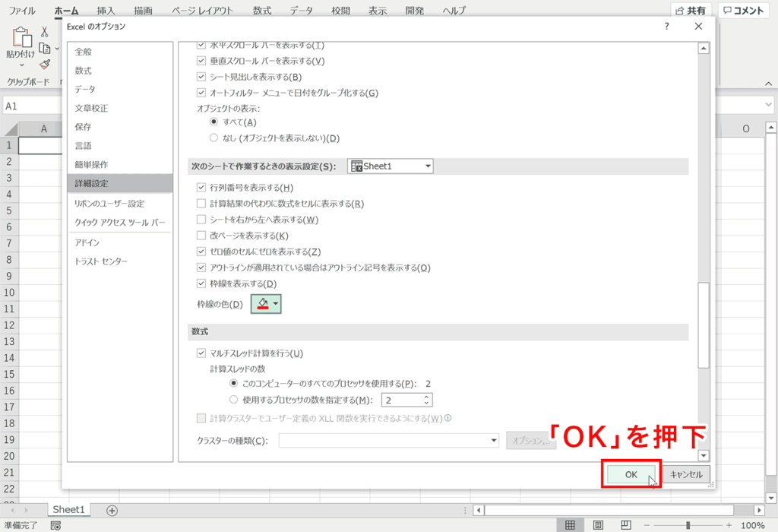Toggle オートフィルター日付グループ化 checkbox

coord(201,93)
